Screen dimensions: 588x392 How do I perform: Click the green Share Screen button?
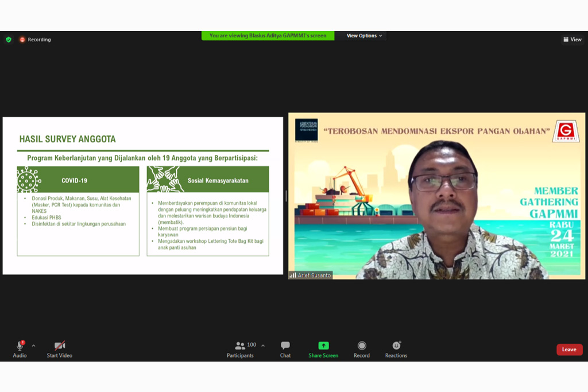click(x=323, y=350)
